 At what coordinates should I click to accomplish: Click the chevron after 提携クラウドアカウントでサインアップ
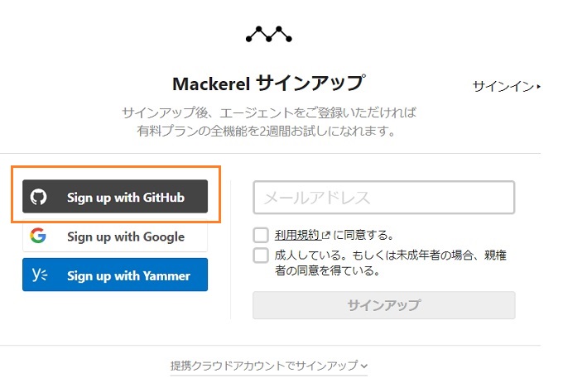[364, 366]
